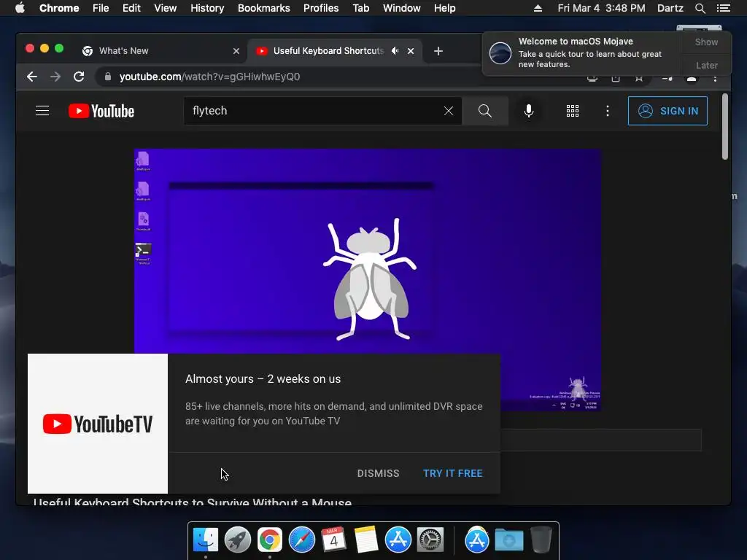The height and width of the screenshot is (560, 747).
Task: Dismiss the YouTube TV promo
Action: point(379,473)
